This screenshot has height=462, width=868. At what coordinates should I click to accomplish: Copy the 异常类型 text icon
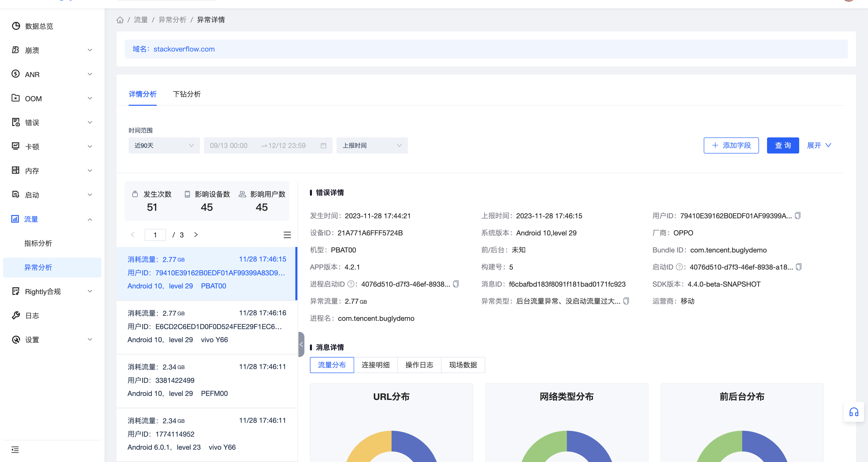click(626, 301)
